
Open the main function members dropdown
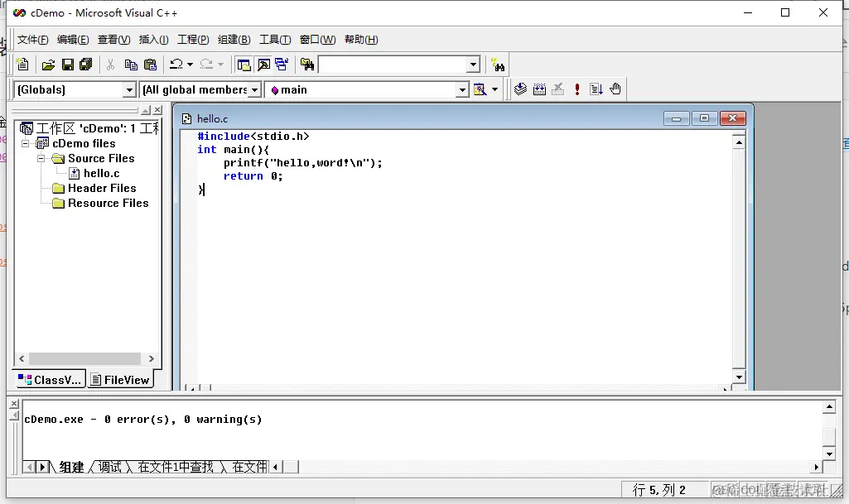[462, 89]
